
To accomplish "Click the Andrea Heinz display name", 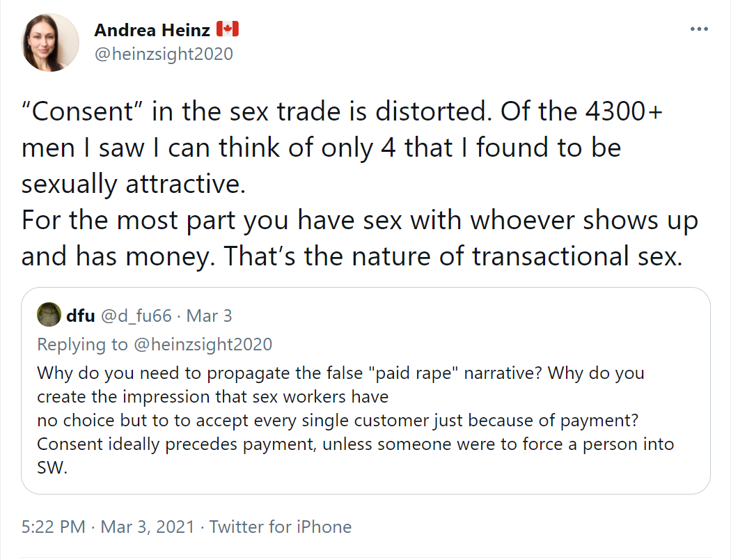I will pos(152,30).
